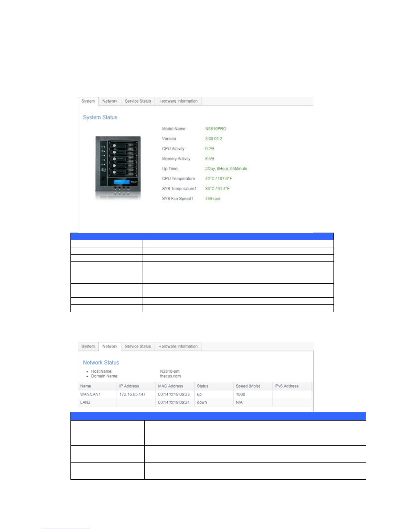Open the System tab in upper panel
This screenshot has height=532, width=411.
(x=88, y=101)
